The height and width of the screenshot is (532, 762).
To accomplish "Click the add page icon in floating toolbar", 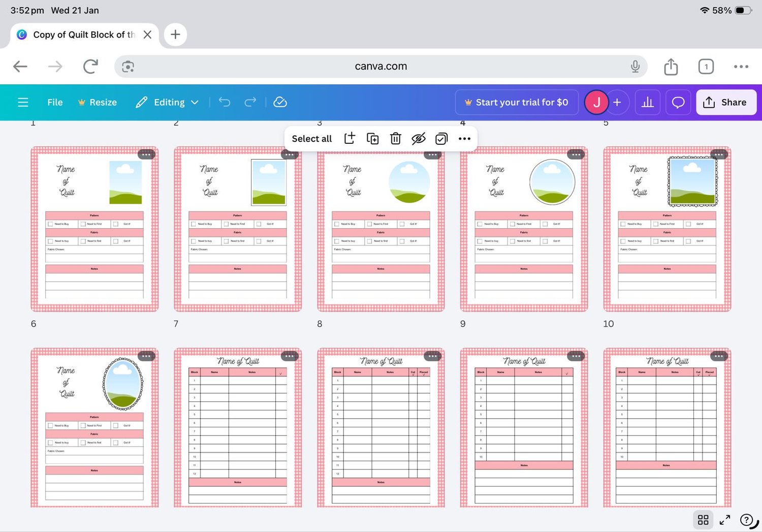I will point(350,138).
